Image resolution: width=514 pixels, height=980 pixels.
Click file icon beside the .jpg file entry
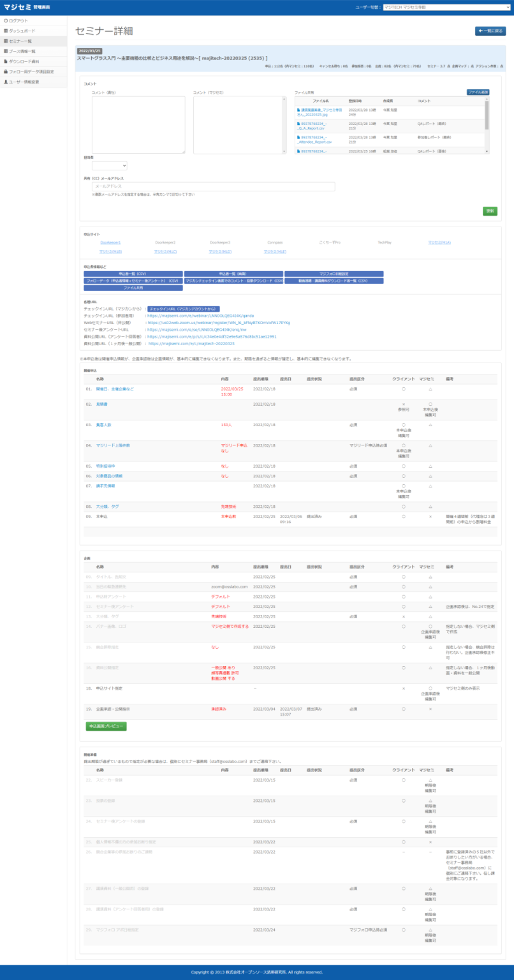[x=298, y=110]
